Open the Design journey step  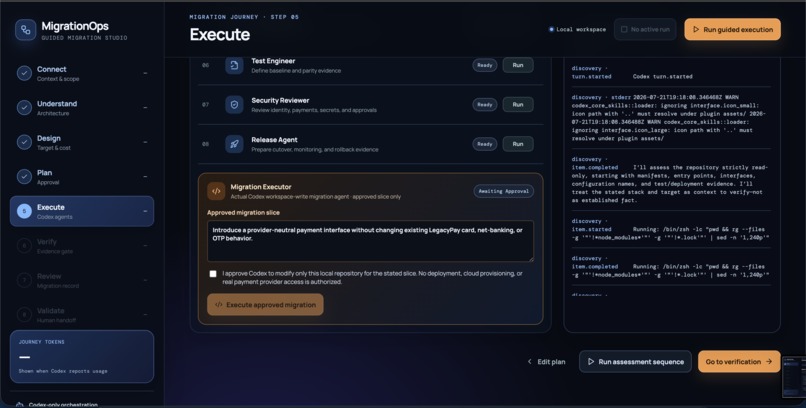(x=82, y=142)
